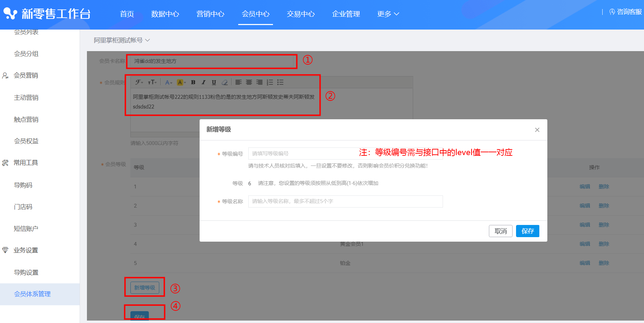Click 编辑 for level row 3
Image resolution: width=644 pixels, height=323 pixels.
[x=585, y=225]
